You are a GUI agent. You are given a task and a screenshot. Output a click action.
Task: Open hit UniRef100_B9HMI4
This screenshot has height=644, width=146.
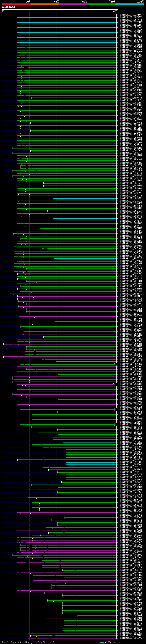click(x=131, y=98)
